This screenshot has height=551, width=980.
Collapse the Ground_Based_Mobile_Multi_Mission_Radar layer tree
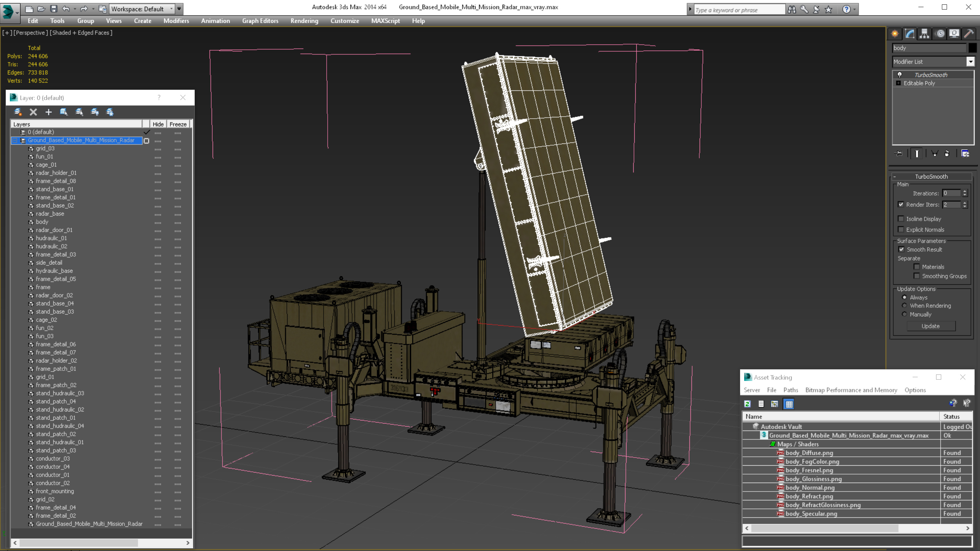coord(15,140)
